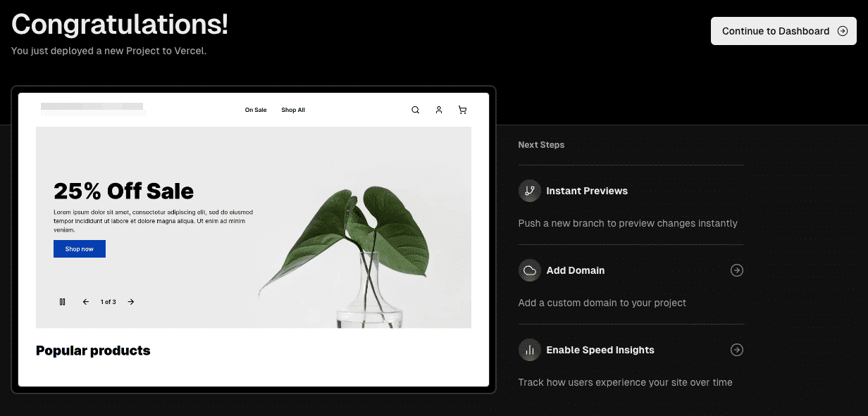Click the arrow circle beside Enable Speed Insights
868x416 pixels.
737,350
